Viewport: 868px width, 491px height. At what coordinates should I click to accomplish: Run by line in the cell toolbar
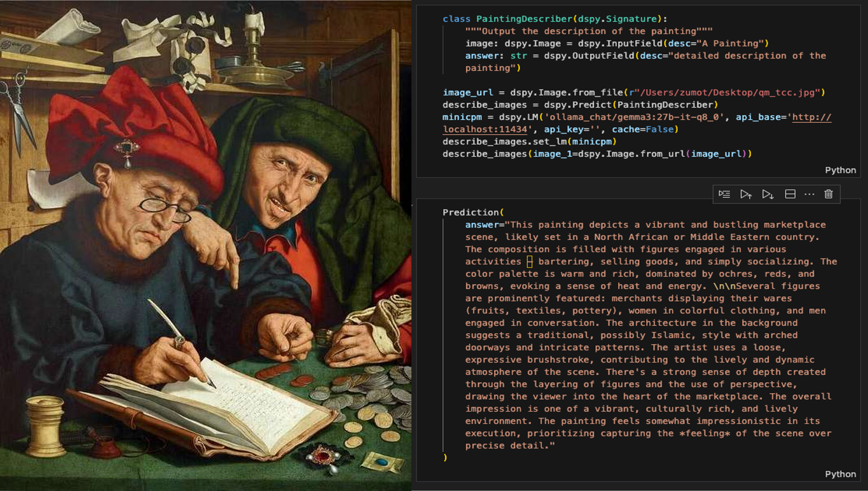(724, 194)
